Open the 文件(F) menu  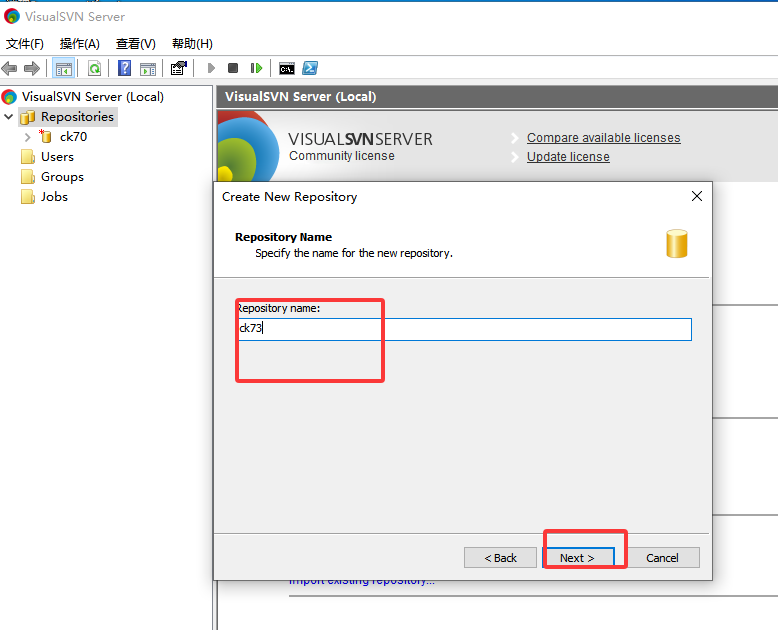25,44
